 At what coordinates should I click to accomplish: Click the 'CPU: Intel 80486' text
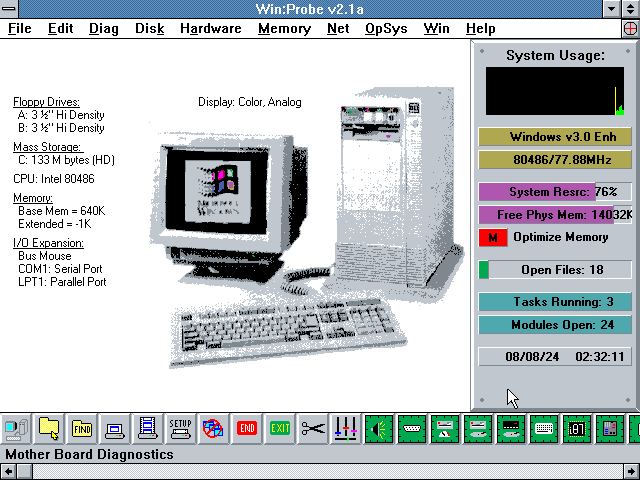click(54, 179)
